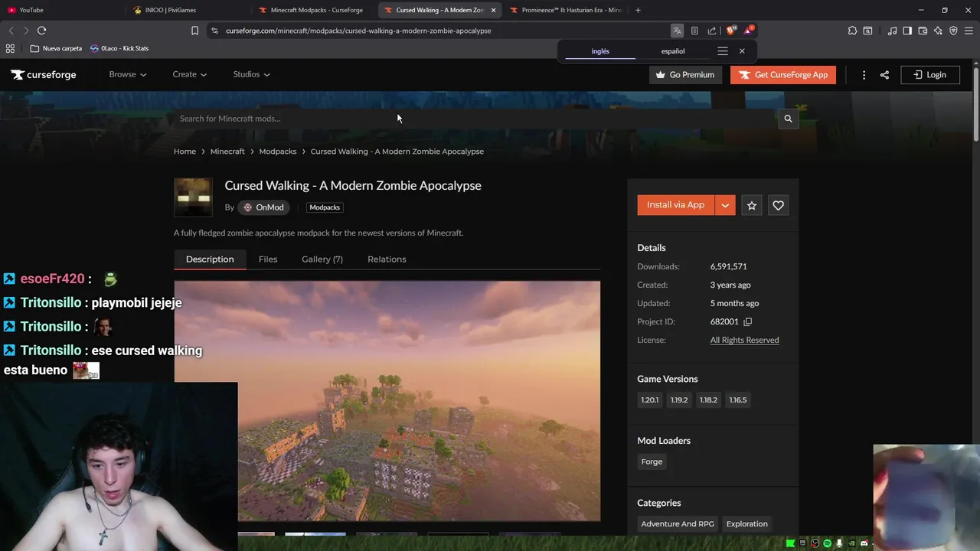The image size is (980, 551).
Task: Open the Brave Shields lion icon
Action: coord(730,31)
